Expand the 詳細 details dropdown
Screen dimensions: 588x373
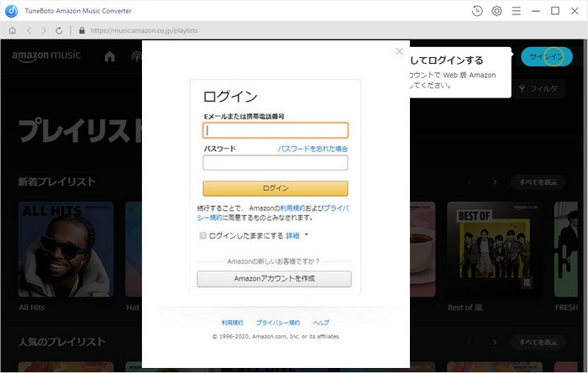297,235
